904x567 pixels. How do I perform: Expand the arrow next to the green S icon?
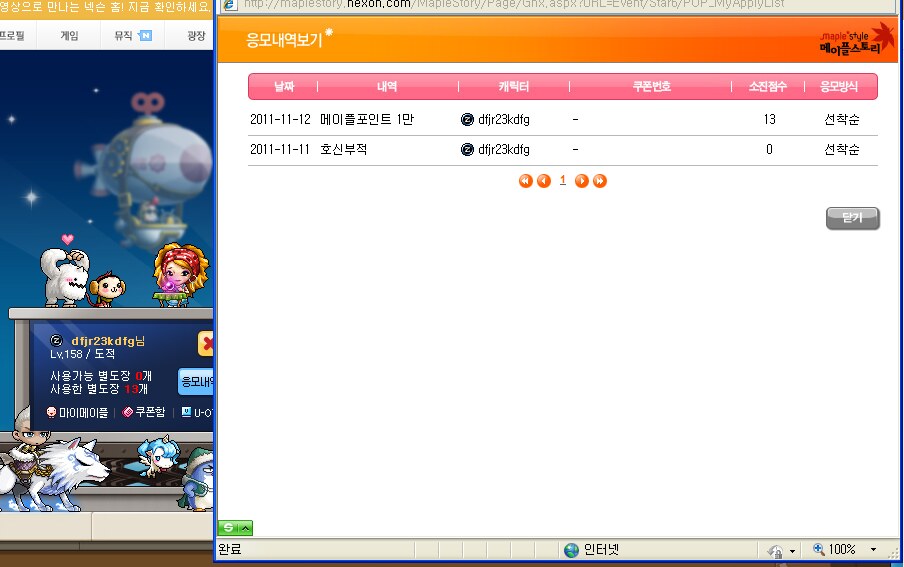point(246,528)
